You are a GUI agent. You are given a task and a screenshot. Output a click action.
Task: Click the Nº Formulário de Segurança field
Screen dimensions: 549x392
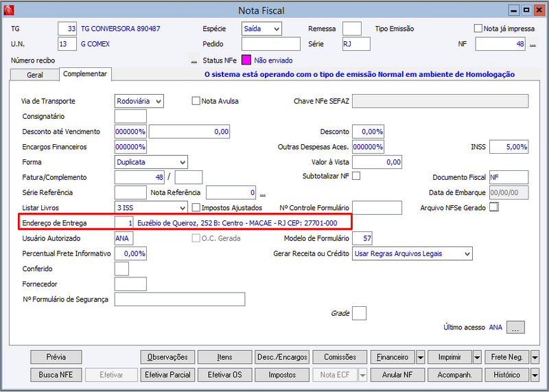180,299
